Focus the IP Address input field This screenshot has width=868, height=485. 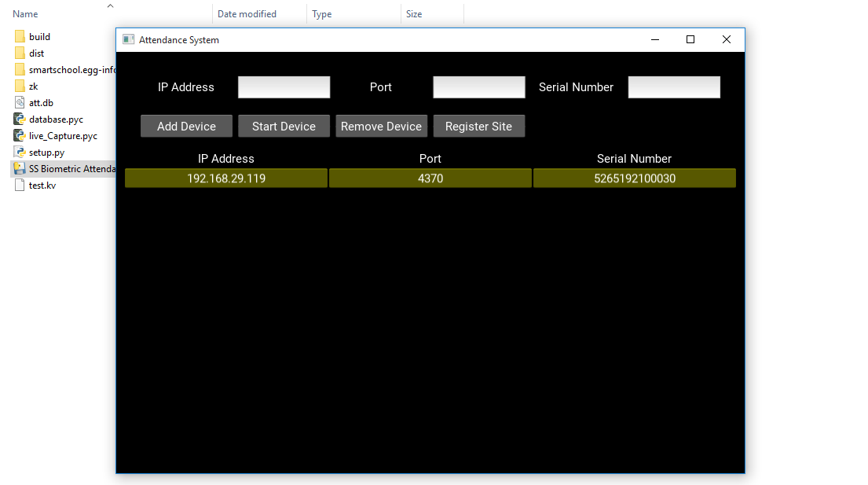click(x=284, y=87)
